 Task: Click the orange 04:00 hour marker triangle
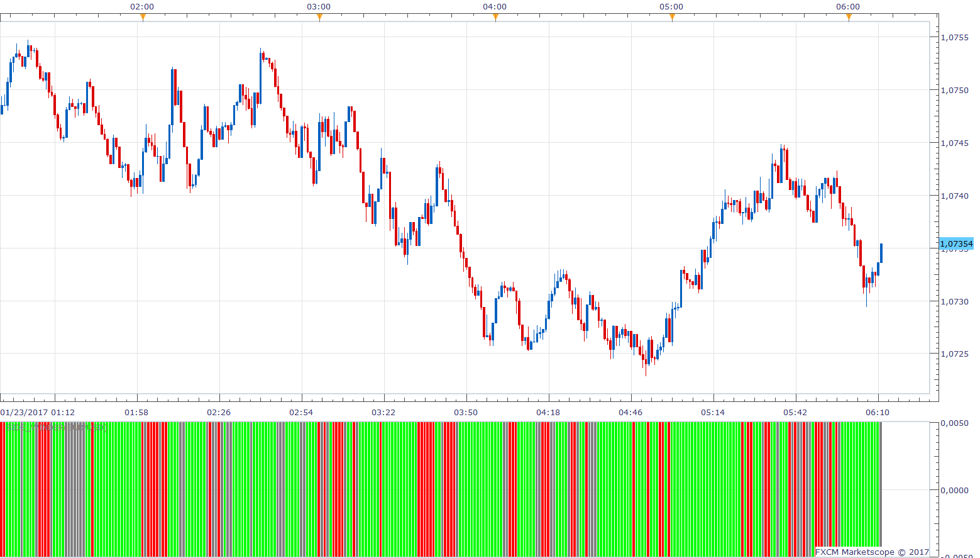[495, 18]
